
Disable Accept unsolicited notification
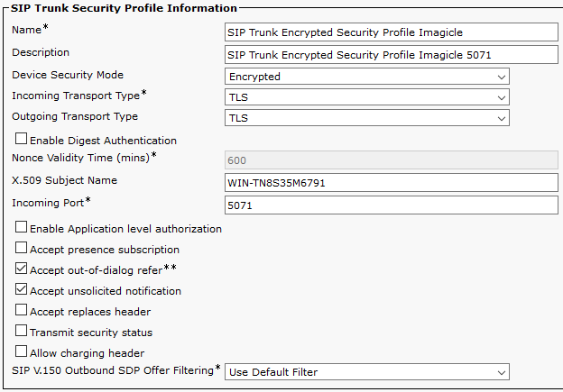22,290
